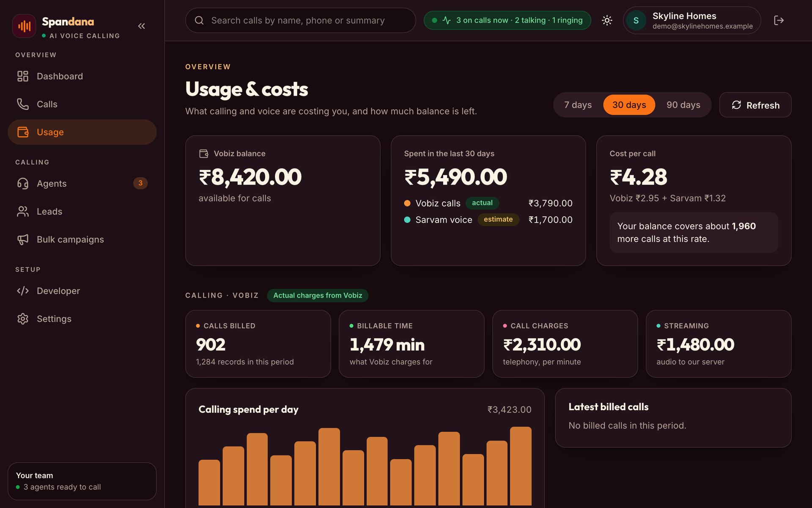Click the search magnifier icon
812x508 pixels.
click(x=199, y=20)
